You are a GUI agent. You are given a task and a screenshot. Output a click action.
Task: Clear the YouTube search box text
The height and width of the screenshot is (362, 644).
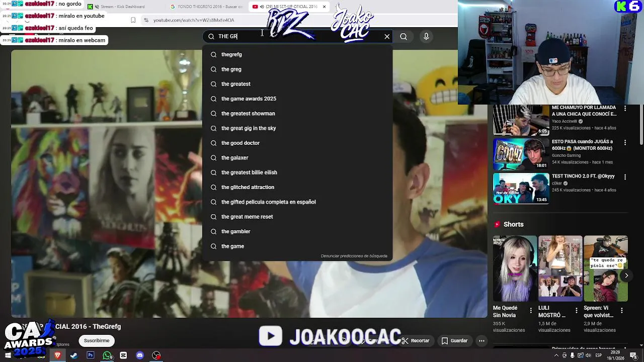pyautogui.click(x=387, y=36)
